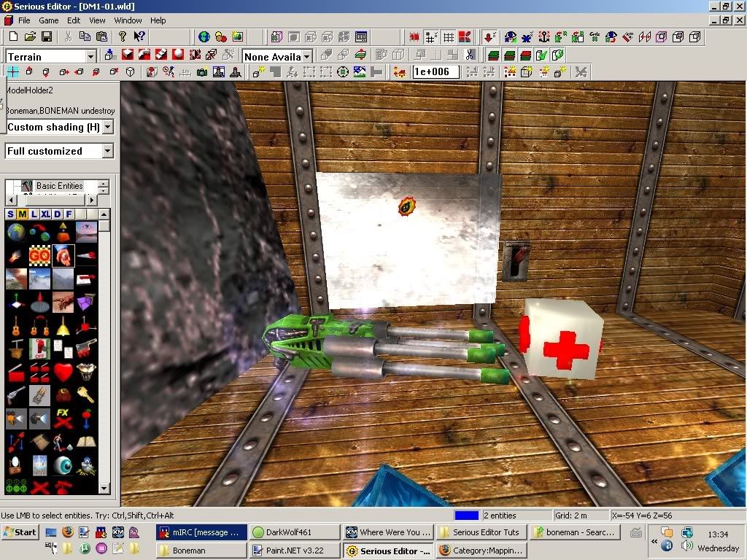The height and width of the screenshot is (560, 747).
Task: Toggle the F browser button
Action: click(x=69, y=214)
